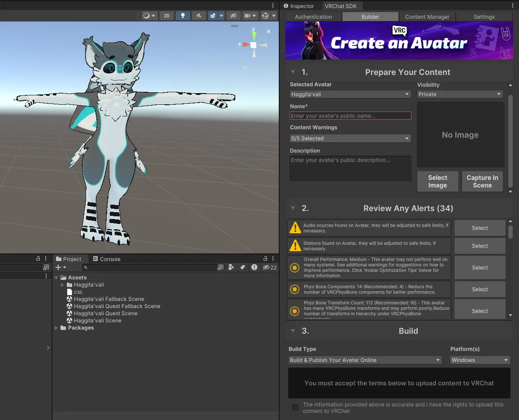Image resolution: width=519 pixels, height=420 pixels.
Task: Select objects for Phys Bone Transform Count alert
Action: coord(480,311)
